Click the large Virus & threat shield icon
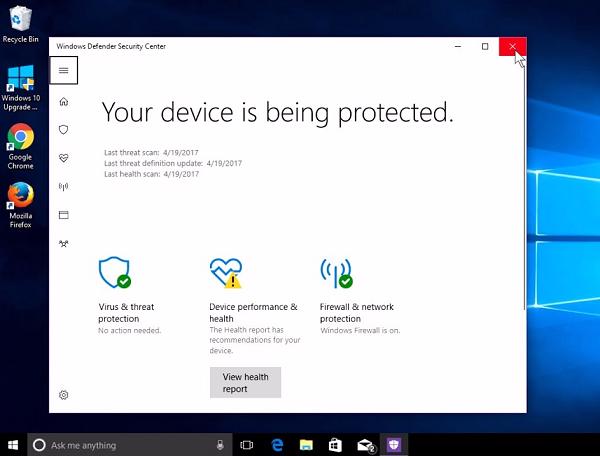The image size is (600, 456). coord(114,272)
